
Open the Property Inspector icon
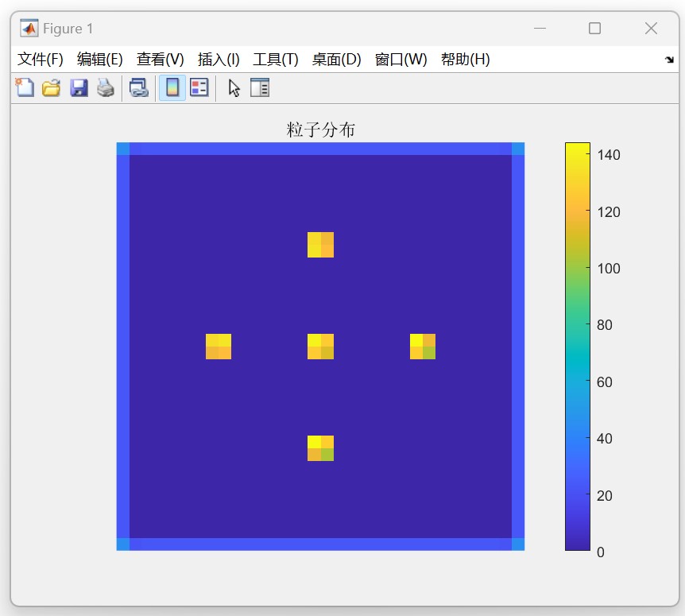(x=260, y=87)
